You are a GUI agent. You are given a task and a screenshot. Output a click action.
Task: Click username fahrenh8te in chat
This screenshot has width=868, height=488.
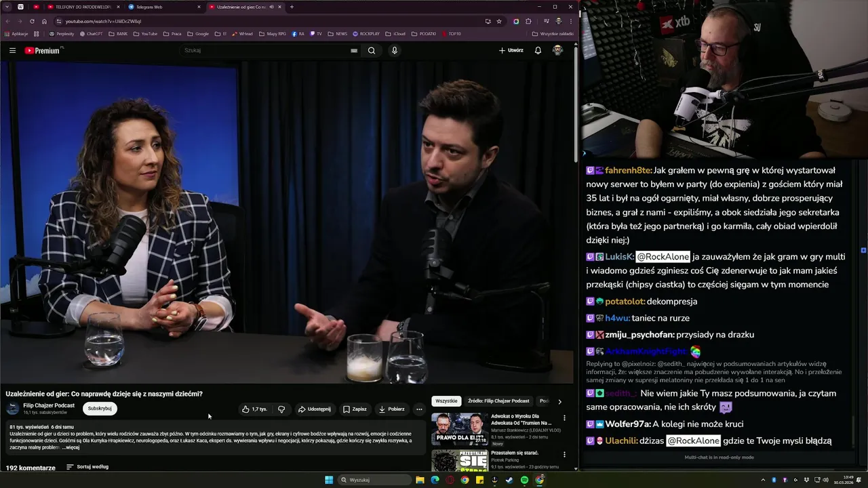628,171
